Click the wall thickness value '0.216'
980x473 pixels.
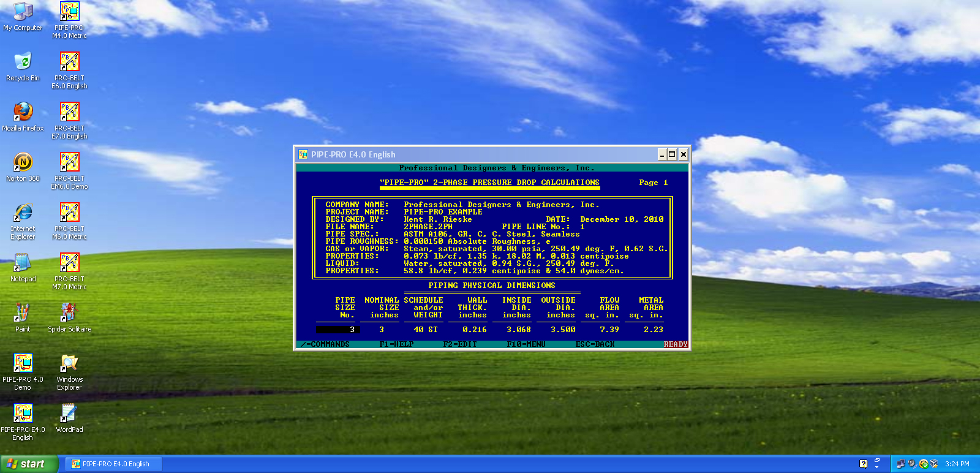[x=475, y=330]
